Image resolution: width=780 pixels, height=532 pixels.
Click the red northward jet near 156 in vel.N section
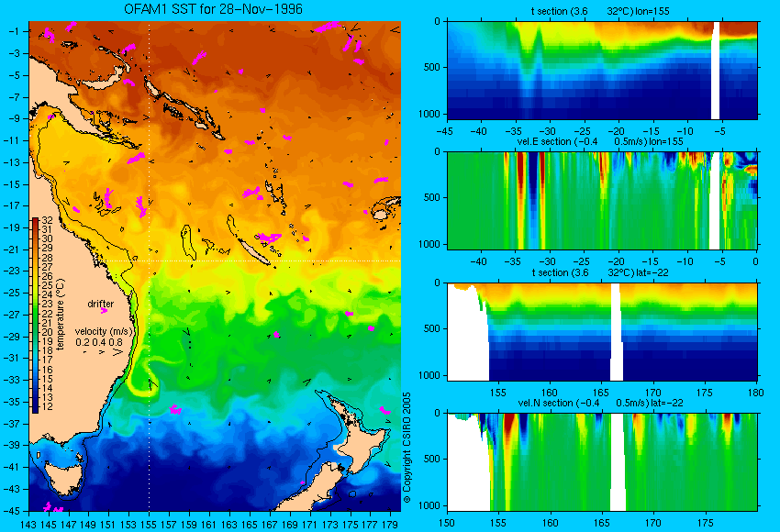(x=510, y=427)
